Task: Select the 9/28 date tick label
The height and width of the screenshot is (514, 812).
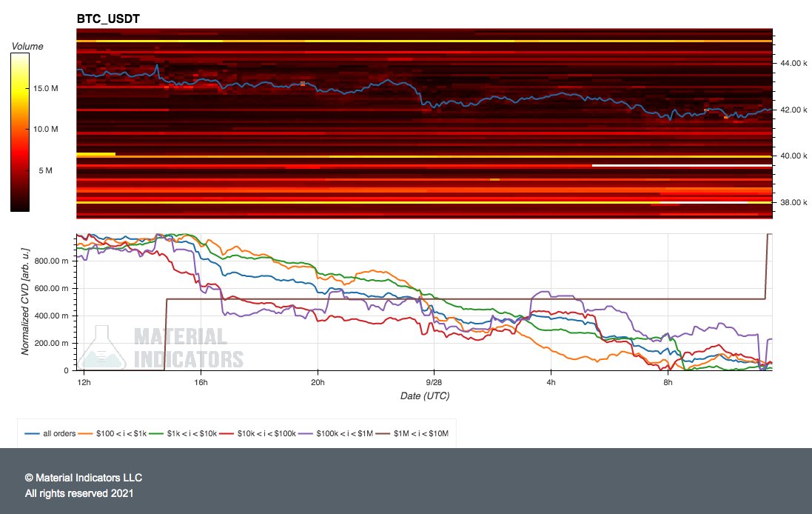Action: [434, 382]
